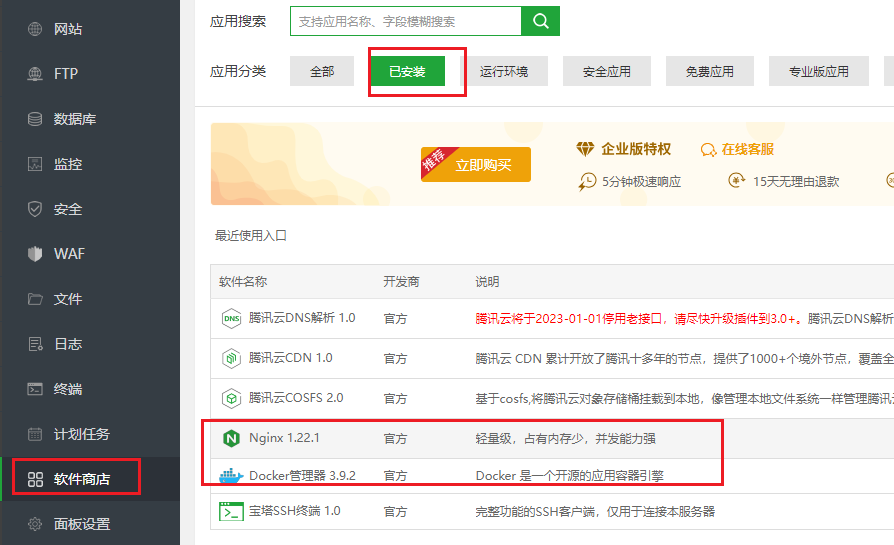Click the terminal icon beside 终端

pos(35,389)
